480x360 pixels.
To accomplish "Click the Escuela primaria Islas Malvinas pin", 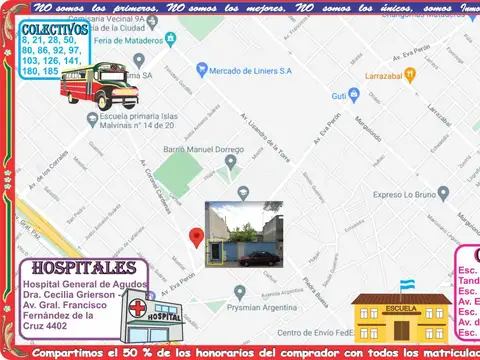I will click(x=92, y=120).
